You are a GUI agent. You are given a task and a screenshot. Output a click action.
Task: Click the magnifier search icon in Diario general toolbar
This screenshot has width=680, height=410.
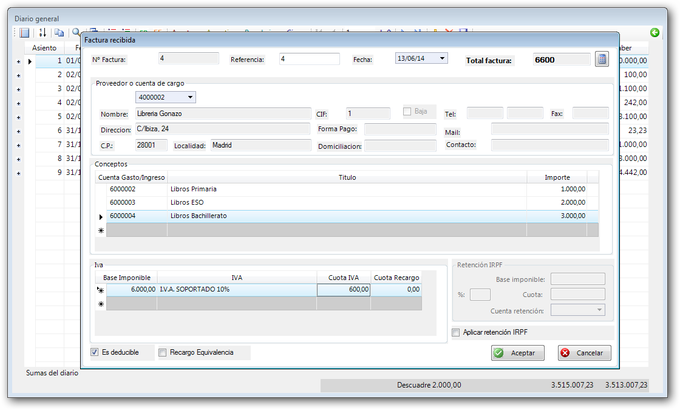click(x=76, y=32)
